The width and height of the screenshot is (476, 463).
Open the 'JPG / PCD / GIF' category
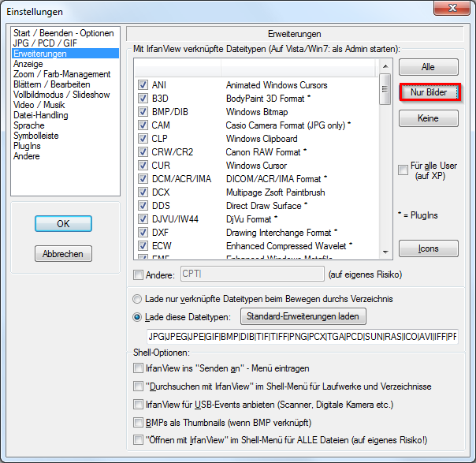[45, 43]
